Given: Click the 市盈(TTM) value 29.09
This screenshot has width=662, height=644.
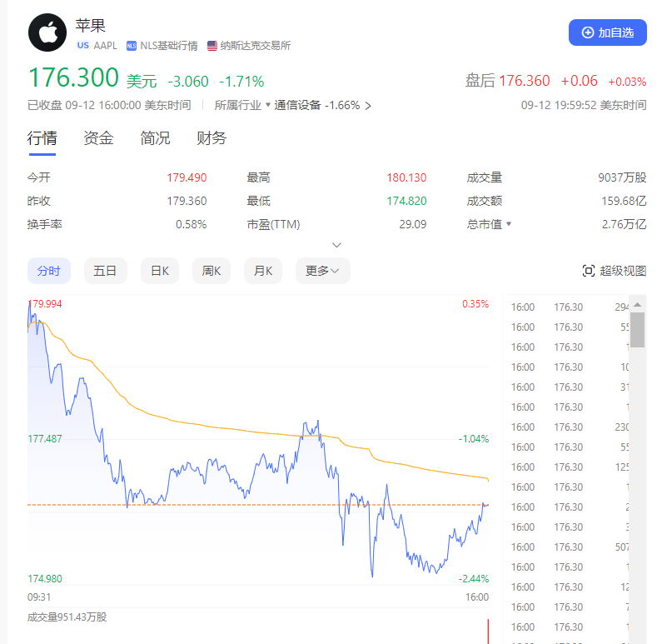Looking at the screenshot, I should click(x=412, y=224).
